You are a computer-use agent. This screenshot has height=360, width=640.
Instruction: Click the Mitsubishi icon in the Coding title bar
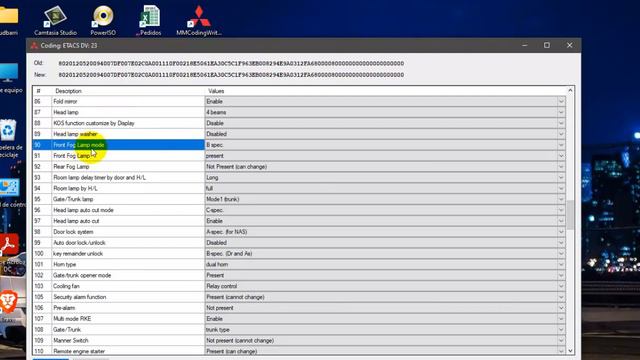point(34,45)
